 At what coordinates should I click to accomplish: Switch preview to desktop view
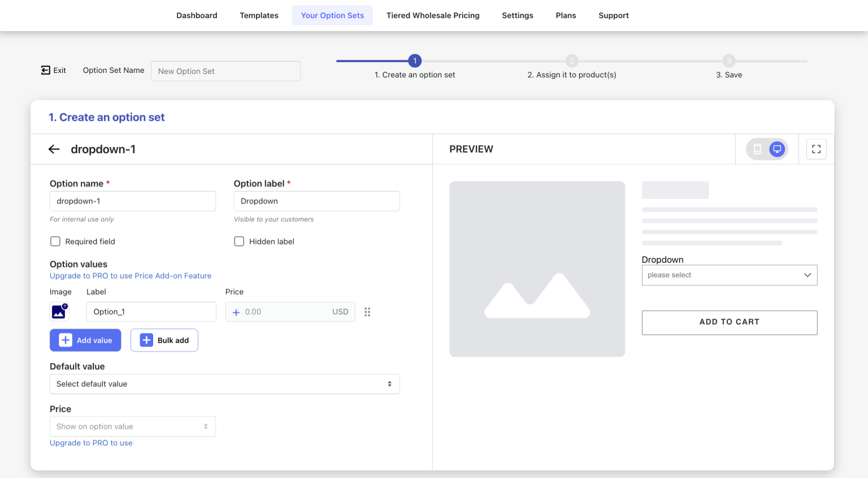point(776,149)
